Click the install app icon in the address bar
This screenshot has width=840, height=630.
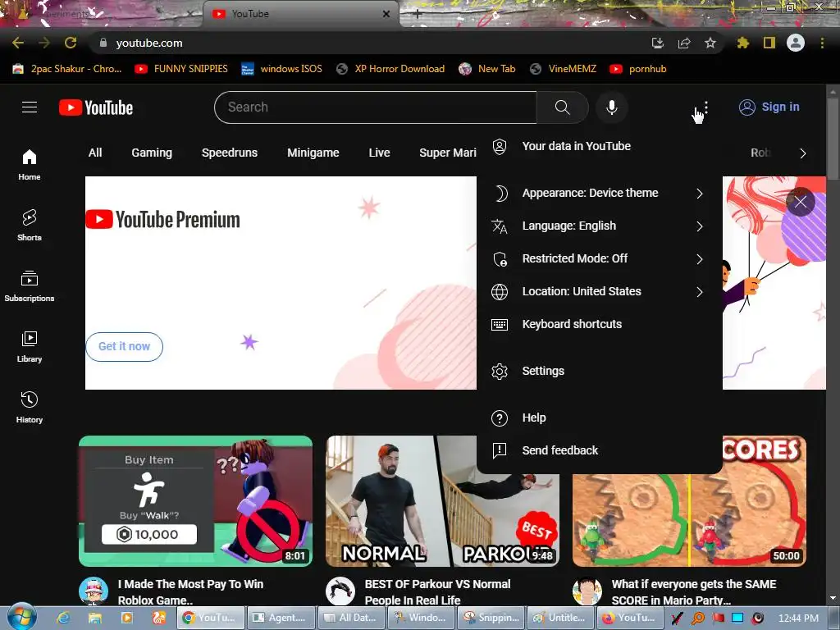pyautogui.click(x=657, y=43)
